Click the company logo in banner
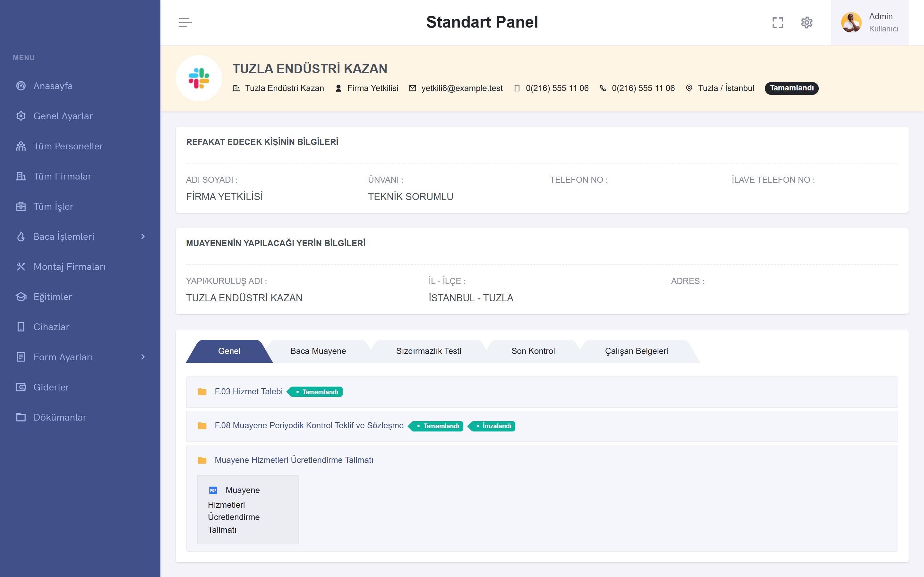This screenshot has width=924, height=577. [x=199, y=78]
